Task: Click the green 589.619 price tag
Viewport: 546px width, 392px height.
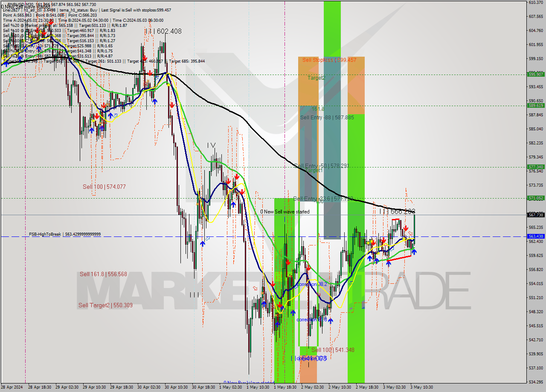Action: click(536, 105)
